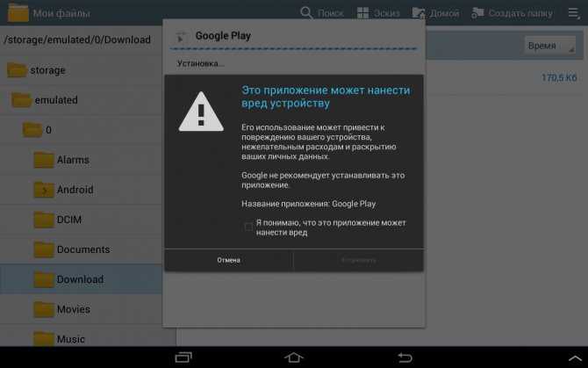
Task: Switch to Эскиз thumbnail view
Action: point(378,13)
